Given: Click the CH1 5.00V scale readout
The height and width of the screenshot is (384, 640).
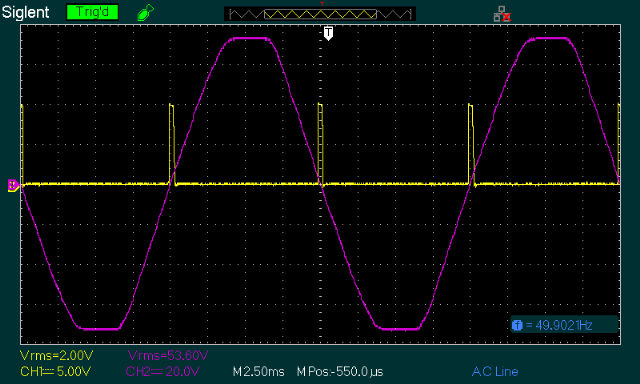Looking at the screenshot, I should [56, 371].
